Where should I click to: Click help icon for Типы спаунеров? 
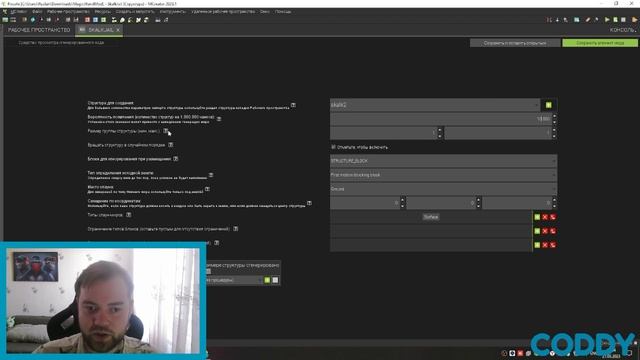click(x=128, y=215)
